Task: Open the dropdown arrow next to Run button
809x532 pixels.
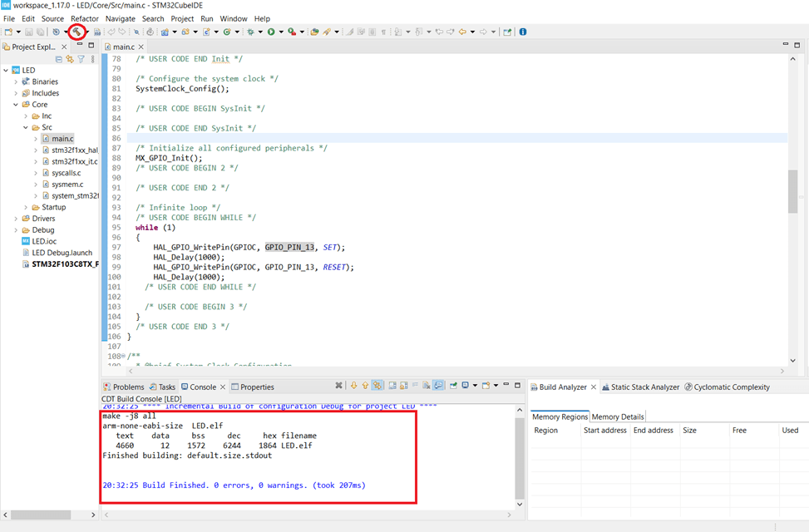Action: (280, 32)
